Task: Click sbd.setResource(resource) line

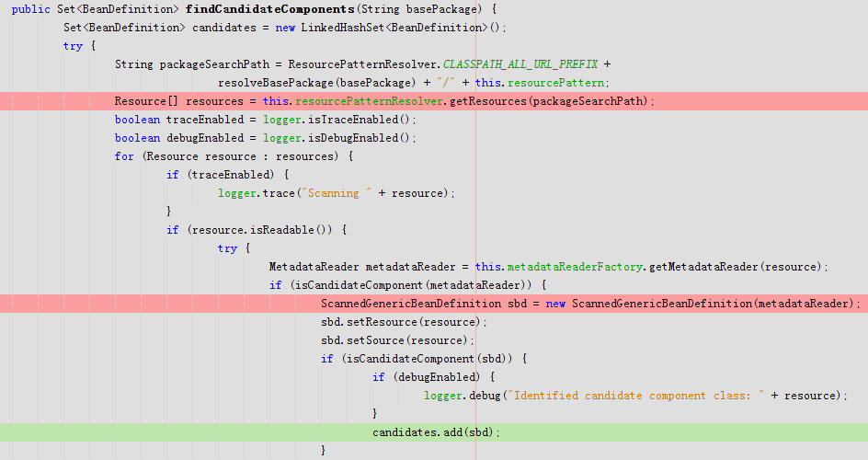Action: [404, 322]
